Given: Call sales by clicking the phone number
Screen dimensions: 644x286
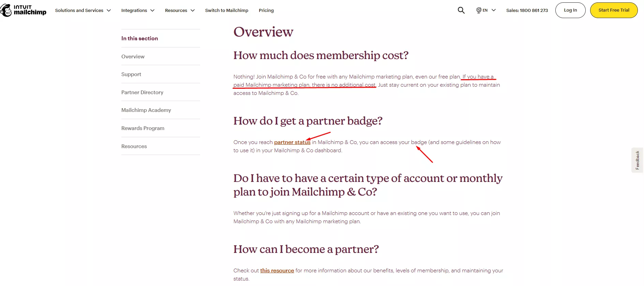Looking at the screenshot, I should click(527, 10).
